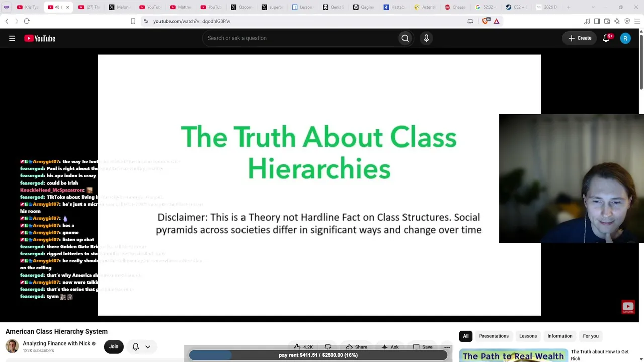Switch to the Hasteb tab
Screen dimensions: 644x362
394,7
